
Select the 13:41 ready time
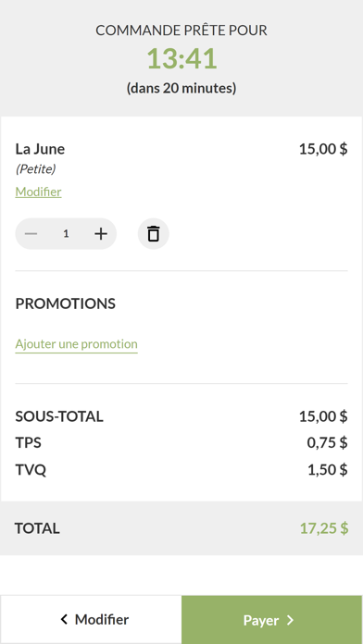click(x=181, y=58)
